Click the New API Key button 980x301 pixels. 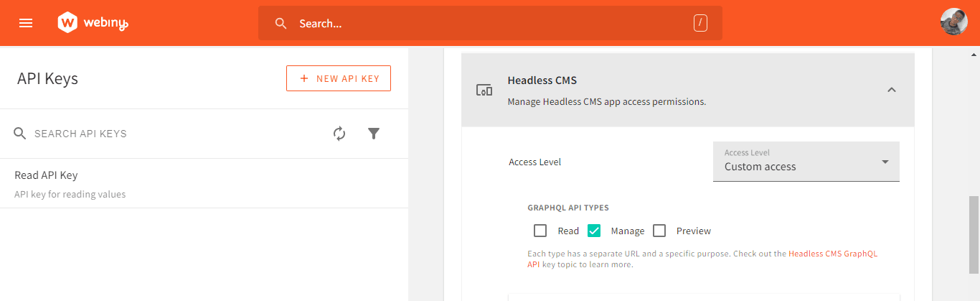[339, 78]
